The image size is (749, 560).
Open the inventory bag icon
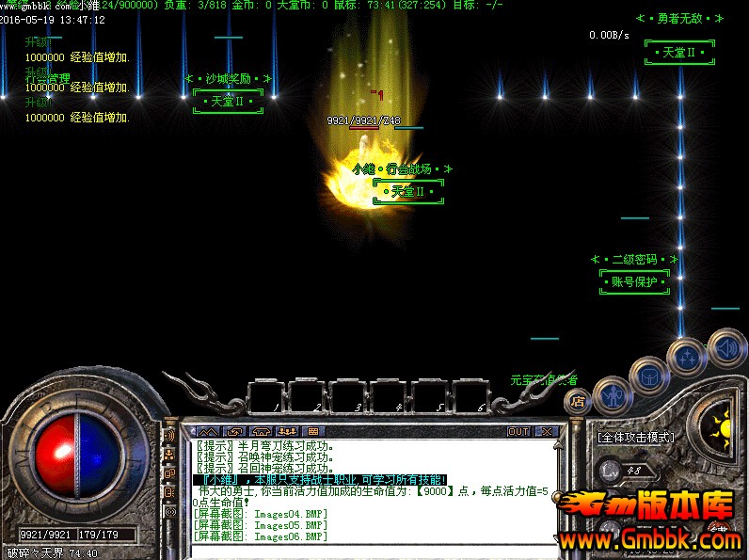[x=649, y=376]
